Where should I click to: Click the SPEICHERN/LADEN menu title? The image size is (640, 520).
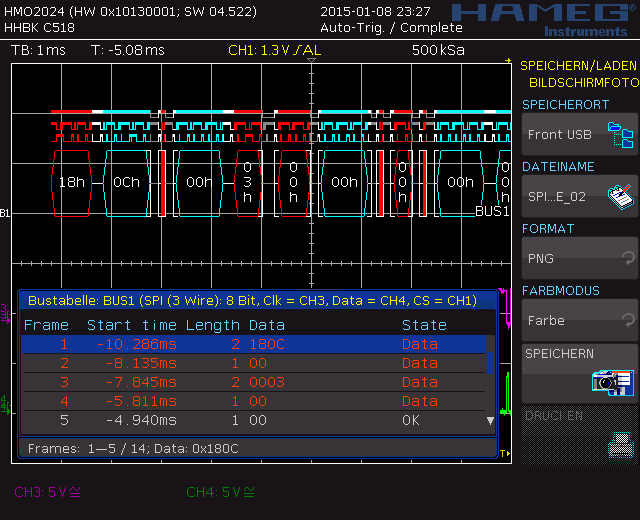578,66
